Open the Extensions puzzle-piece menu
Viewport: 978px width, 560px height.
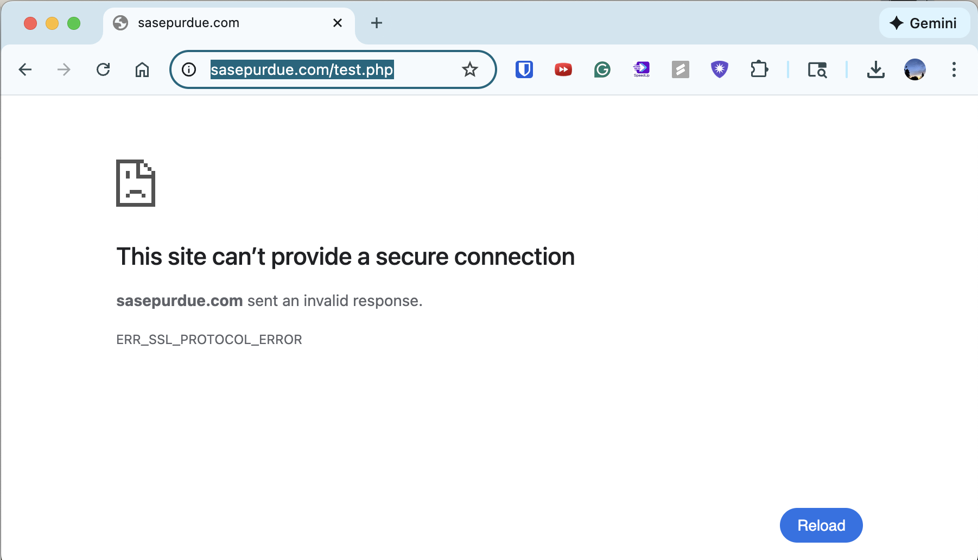point(760,69)
